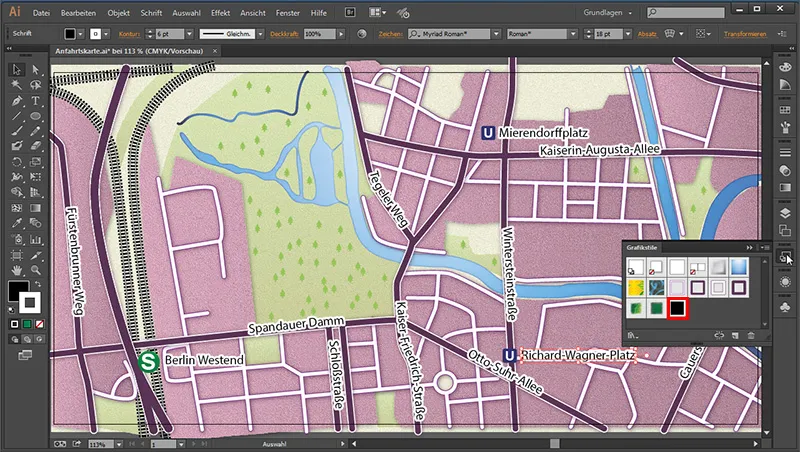The width and height of the screenshot is (800, 452).
Task: Choose the Ellipse tool
Action: click(35, 116)
